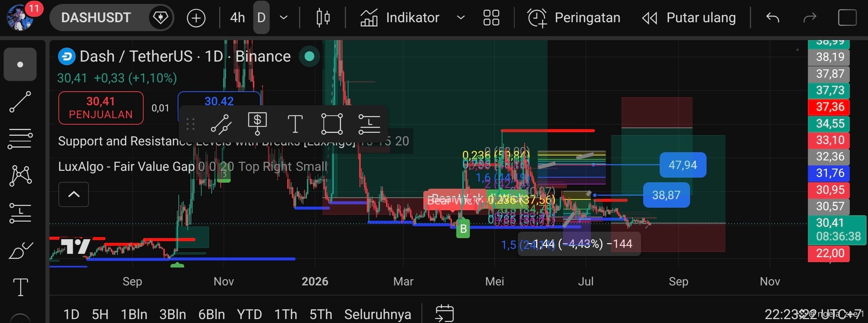This screenshot has width=868, height=323.
Task: Tap the green 34,55 price axis label
Action: [829, 124]
